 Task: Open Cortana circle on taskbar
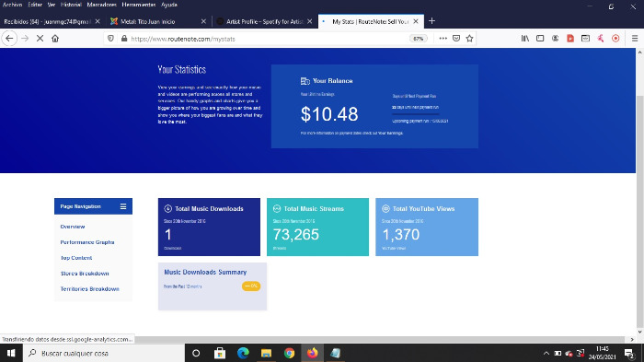click(196, 353)
